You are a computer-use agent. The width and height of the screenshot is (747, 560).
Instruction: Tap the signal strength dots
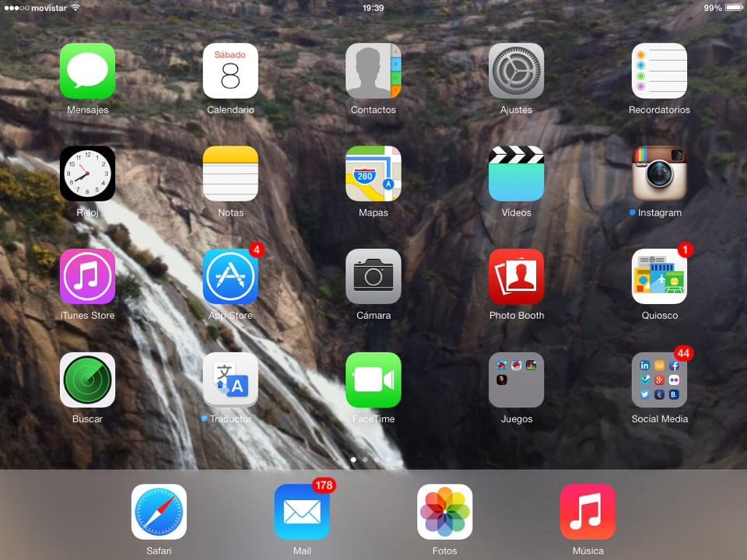tap(16, 8)
